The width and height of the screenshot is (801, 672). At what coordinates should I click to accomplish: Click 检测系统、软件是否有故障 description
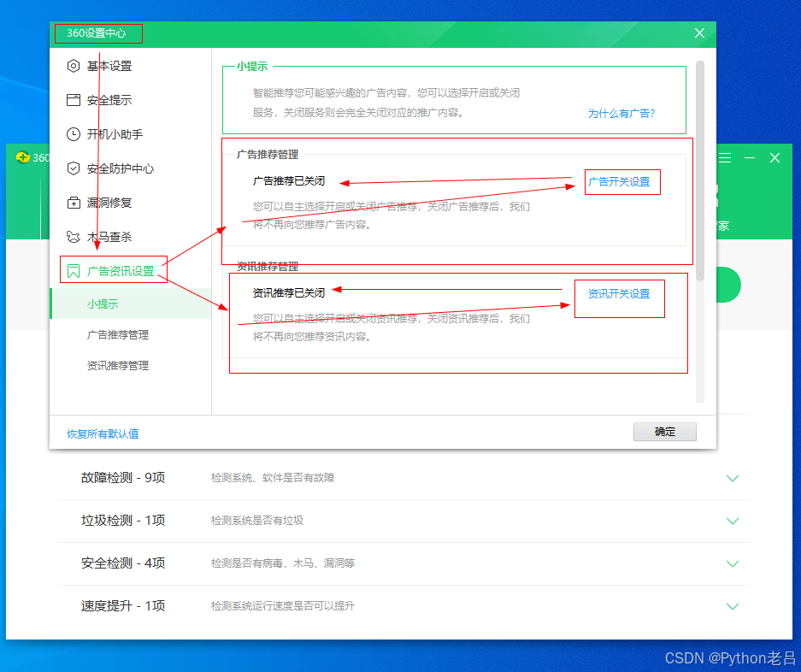273,478
